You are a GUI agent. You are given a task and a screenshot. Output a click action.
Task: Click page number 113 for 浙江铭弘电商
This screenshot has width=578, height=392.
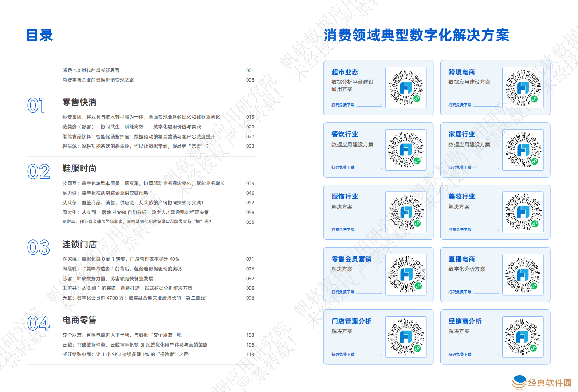pyautogui.click(x=250, y=355)
